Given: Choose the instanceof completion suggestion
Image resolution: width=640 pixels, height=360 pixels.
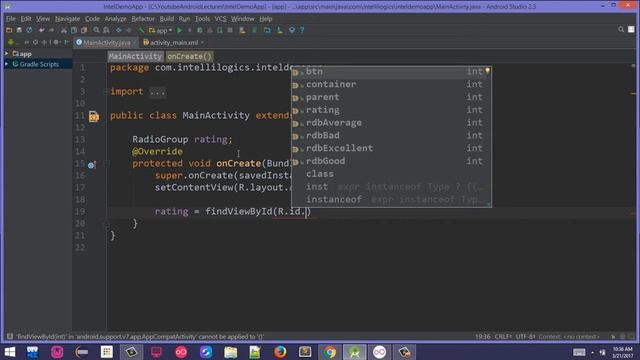Looking at the screenshot, I should point(391,200).
